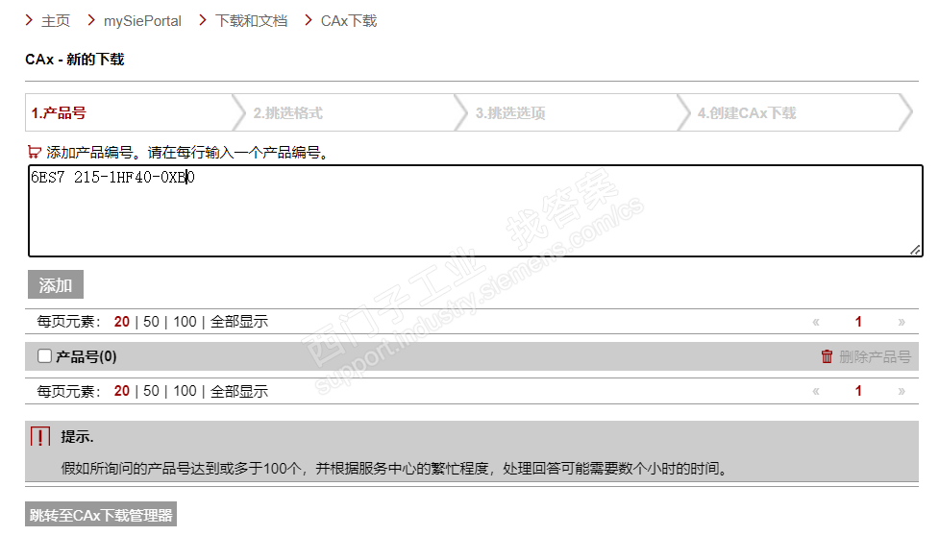This screenshot has width=939, height=560.
Task: Go to mySiePortal breadcrumb
Action: pos(142,21)
